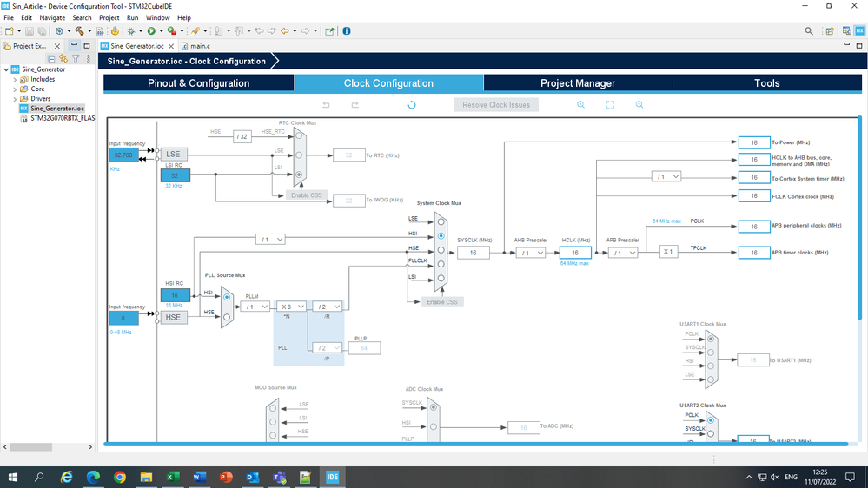Click the HSE oscillator block
Image resolution: width=868 pixels, height=488 pixels.
point(173,317)
